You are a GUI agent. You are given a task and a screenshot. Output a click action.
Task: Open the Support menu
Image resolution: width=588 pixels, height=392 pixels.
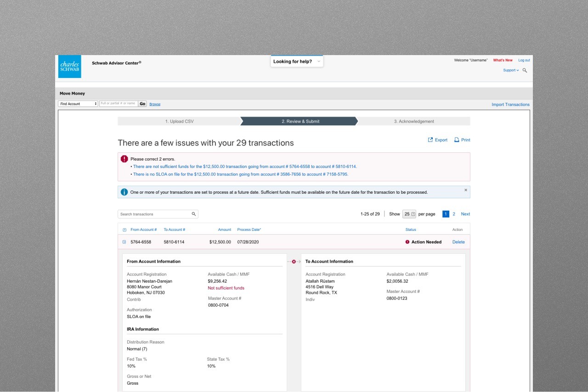click(511, 70)
